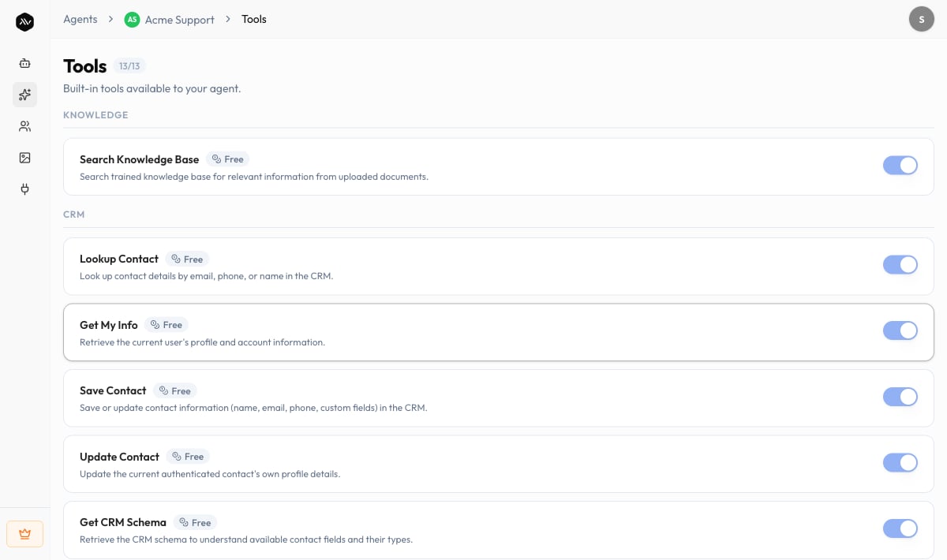Viewport: 947px width, 560px height.
Task: Click the Free badge on Get CRM Schema
Action: pos(195,523)
